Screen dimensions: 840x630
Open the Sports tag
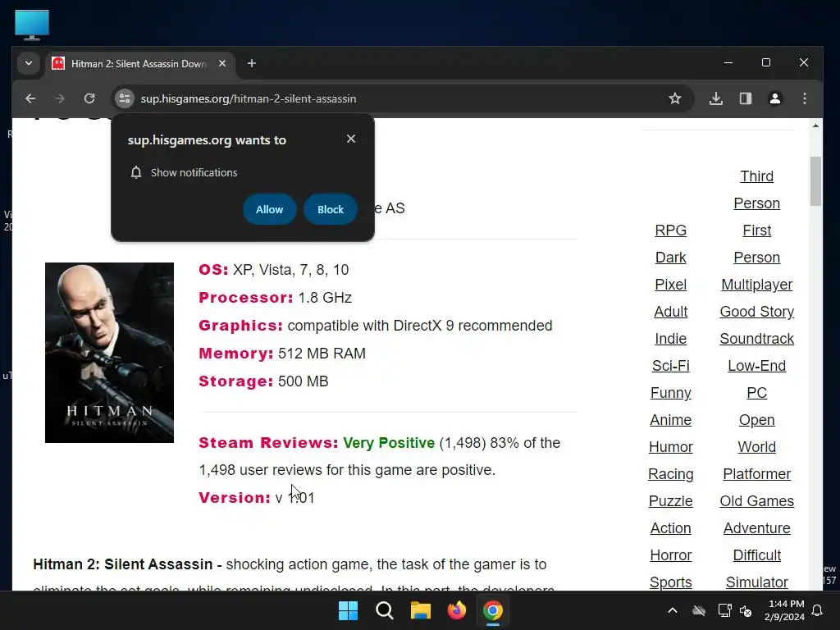pyautogui.click(x=671, y=582)
